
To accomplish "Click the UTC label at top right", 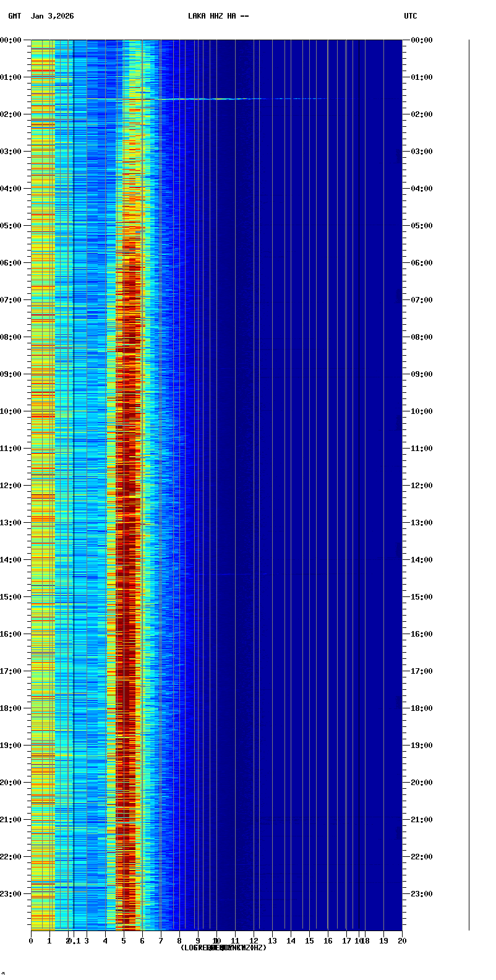I will click(x=411, y=16).
